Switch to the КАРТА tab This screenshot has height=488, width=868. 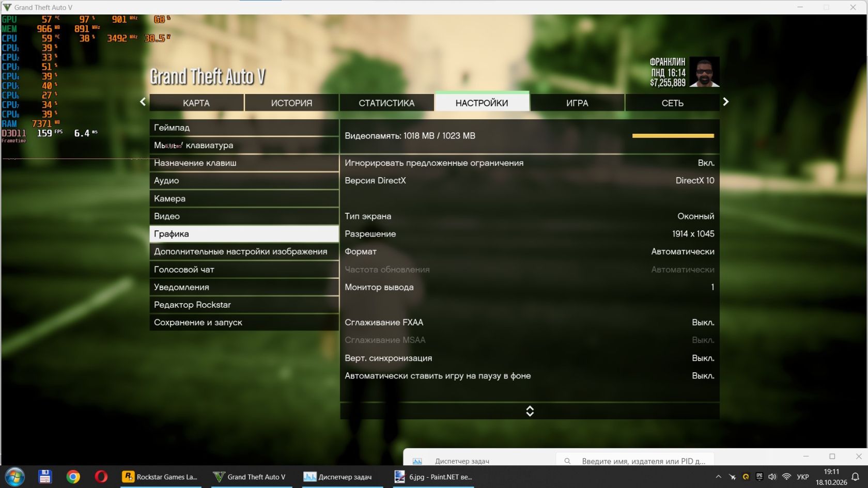(196, 103)
